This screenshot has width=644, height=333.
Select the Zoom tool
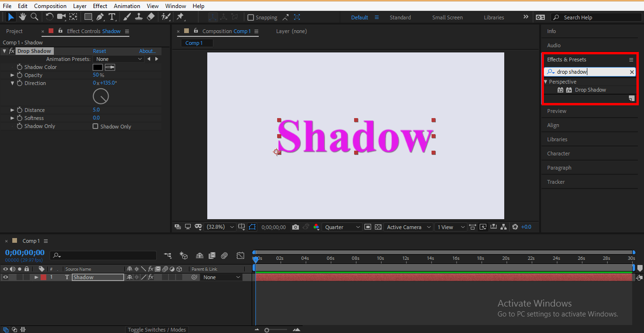34,17
